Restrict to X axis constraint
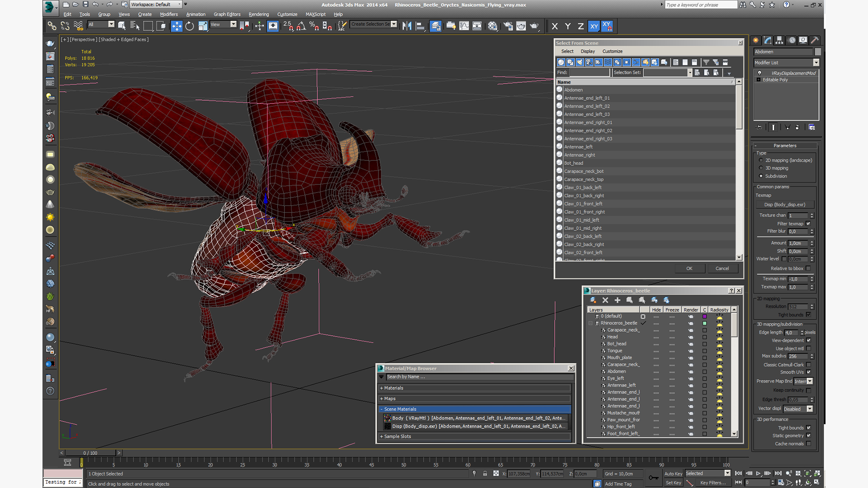 pos(555,26)
